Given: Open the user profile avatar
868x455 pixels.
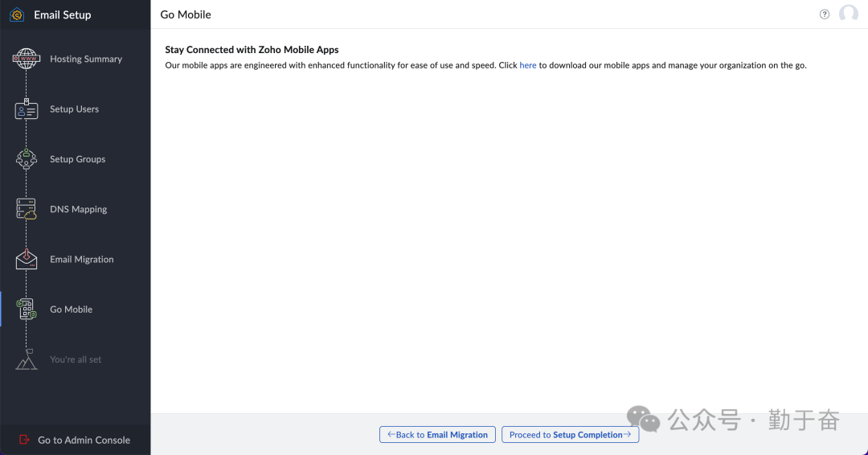Looking at the screenshot, I should 848,14.
